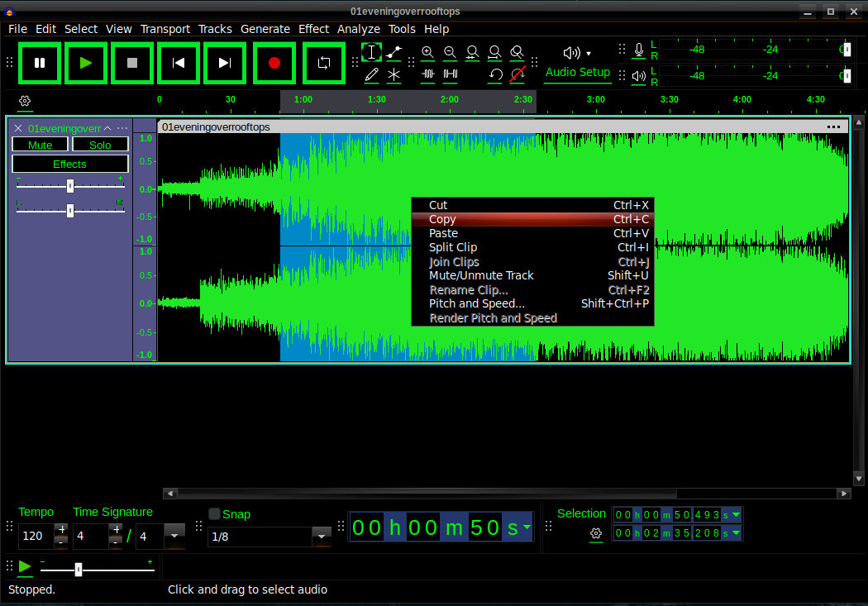This screenshot has width=868, height=606.
Task: Open the Generate menu
Action: pyautogui.click(x=265, y=29)
